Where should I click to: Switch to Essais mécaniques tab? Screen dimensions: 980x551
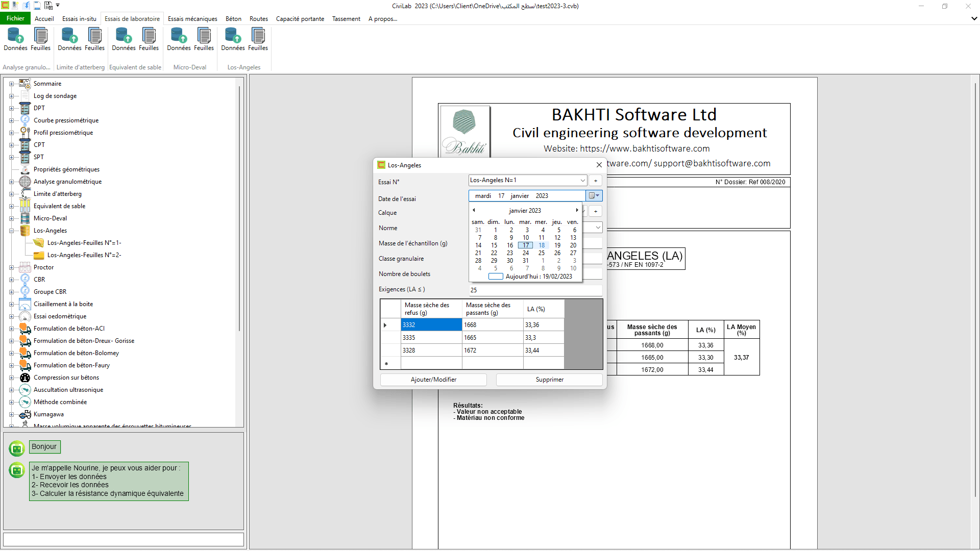(x=192, y=19)
